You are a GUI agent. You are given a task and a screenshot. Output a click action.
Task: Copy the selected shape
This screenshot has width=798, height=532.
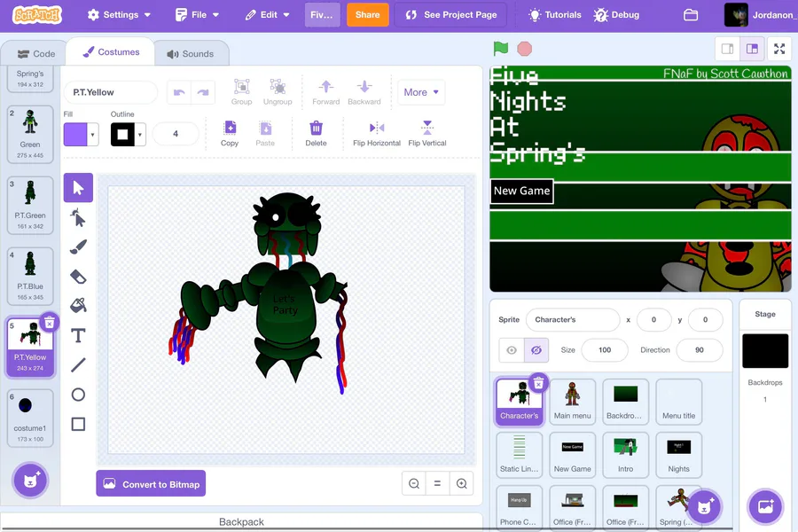(230, 133)
